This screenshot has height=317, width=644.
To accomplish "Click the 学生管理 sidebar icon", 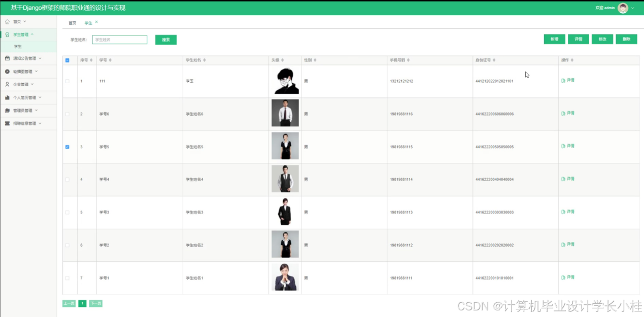I will pos(7,34).
